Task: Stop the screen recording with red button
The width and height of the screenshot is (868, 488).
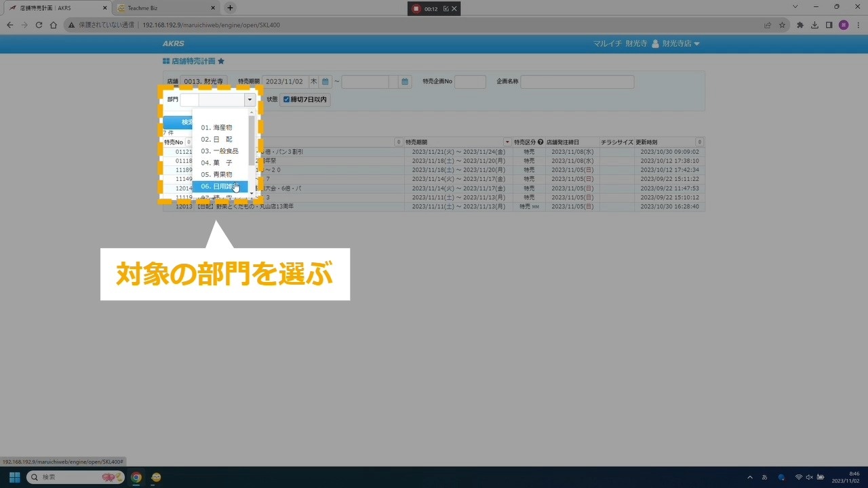Action: coord(416,9)
